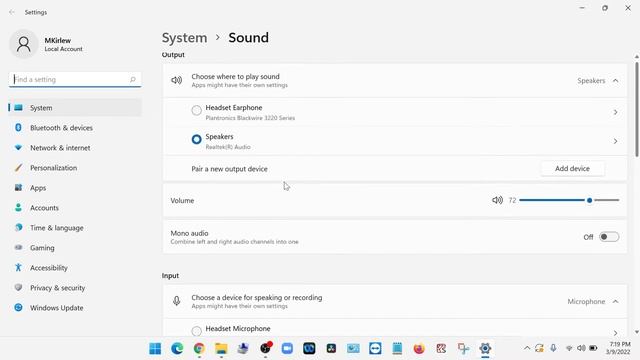Open Gaming settings in sidebar
Screen dimensions: 640x360
pos(75,248)
